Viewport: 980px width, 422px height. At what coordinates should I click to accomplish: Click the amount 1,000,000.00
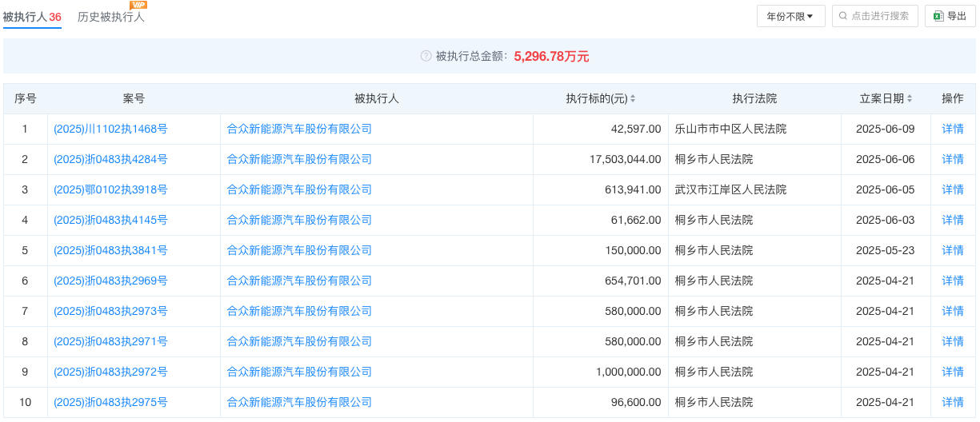[x=628, y=372]
